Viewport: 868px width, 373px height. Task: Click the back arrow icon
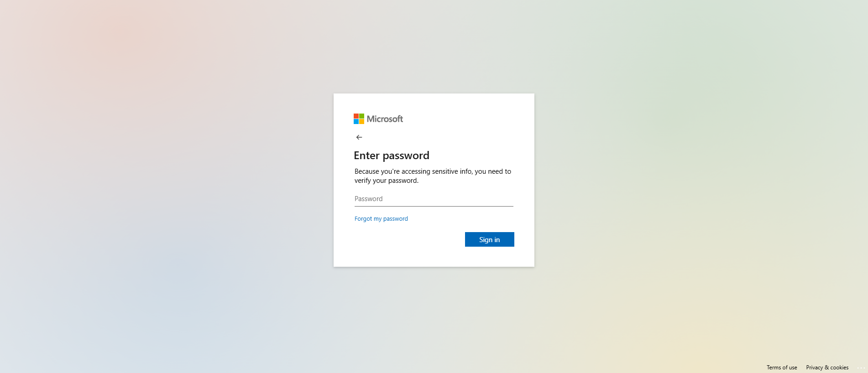pyautogui.click(x=359, y=137)
